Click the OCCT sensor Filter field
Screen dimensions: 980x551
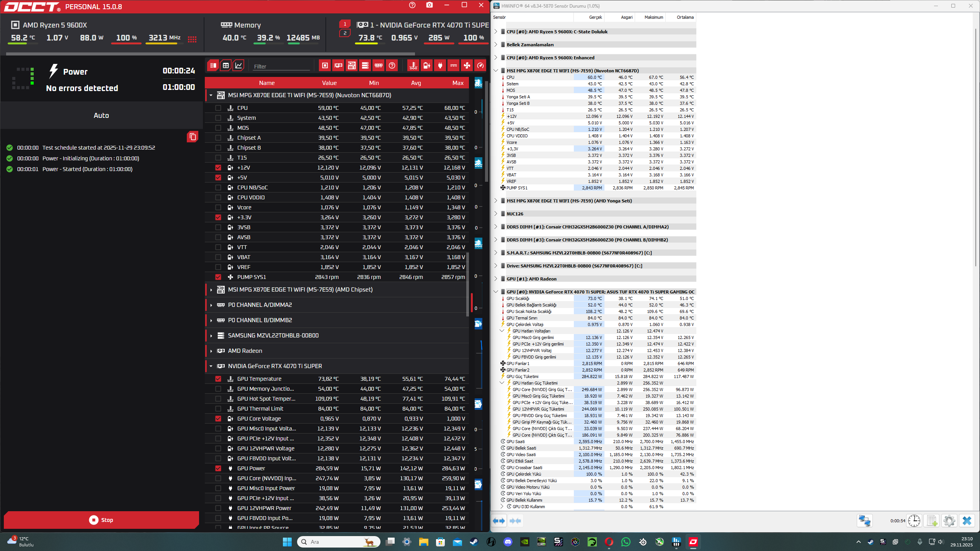click(x=281, y=66)
